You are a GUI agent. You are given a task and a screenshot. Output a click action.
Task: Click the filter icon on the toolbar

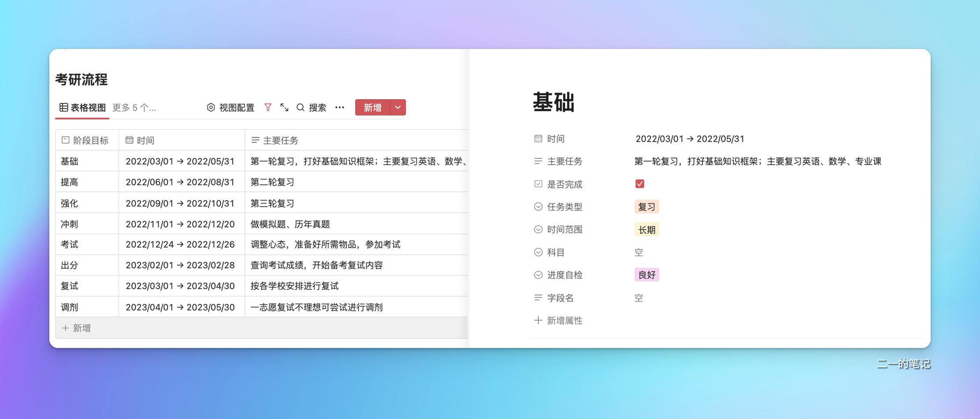tap(268, 107)
